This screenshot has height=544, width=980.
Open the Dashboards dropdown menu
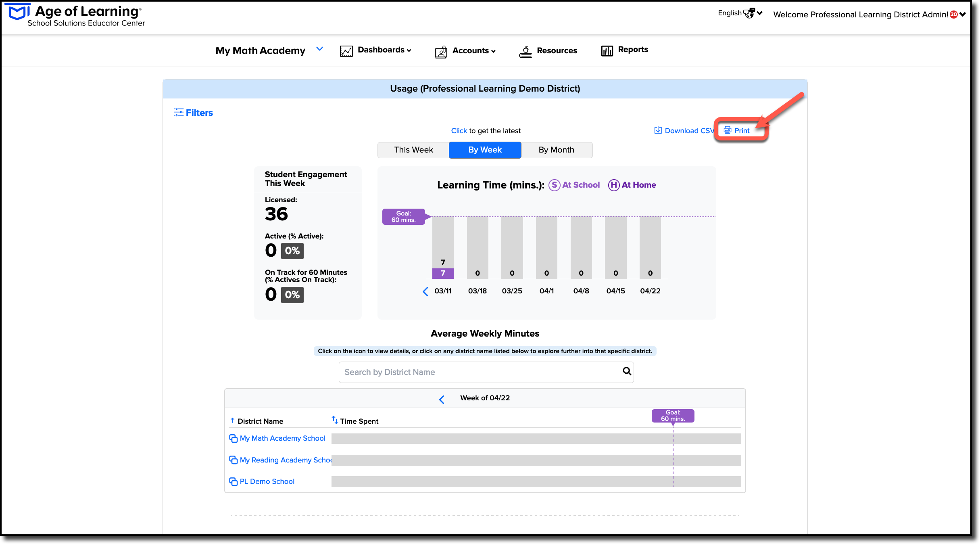[x=384, y=50]
